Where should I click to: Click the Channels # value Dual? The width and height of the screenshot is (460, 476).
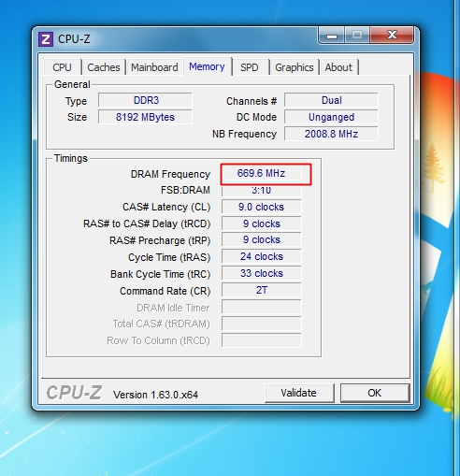point(331,100)
